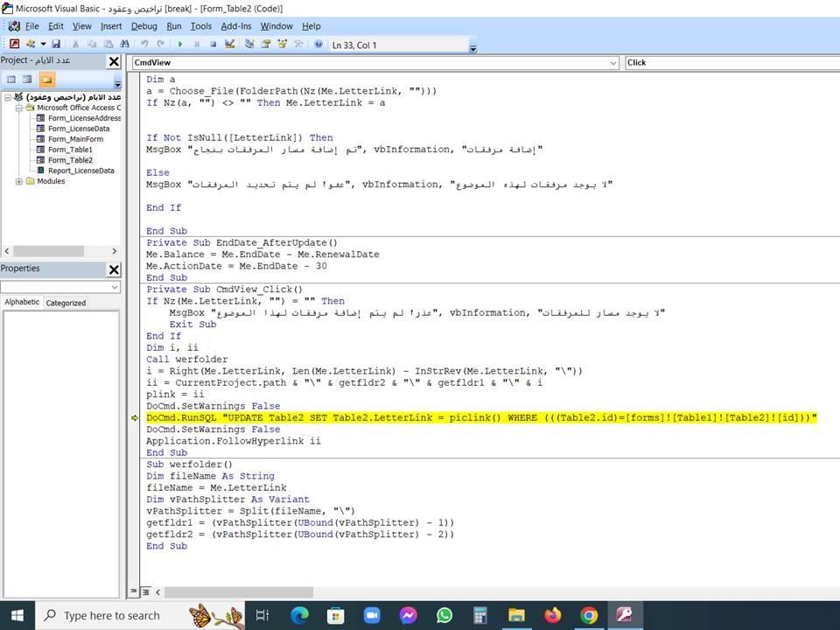Select Form_MainForm in the project tree
The image size is (840, 630).
(x=75, y=139)
